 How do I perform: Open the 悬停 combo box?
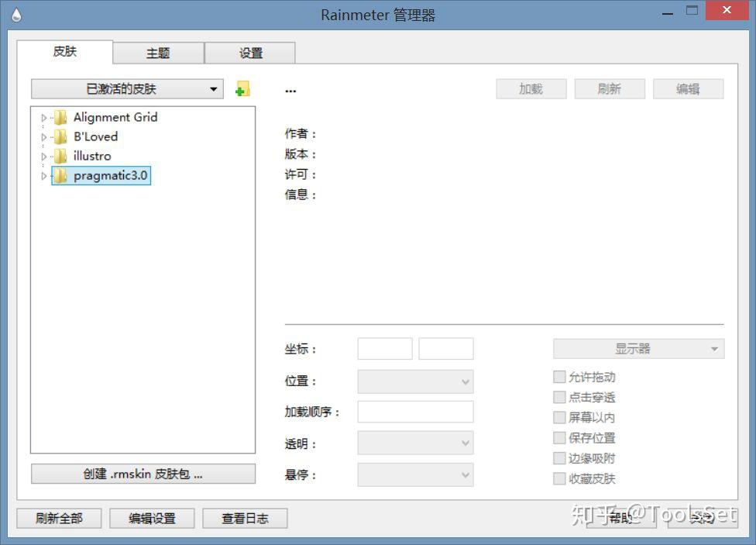415,474
